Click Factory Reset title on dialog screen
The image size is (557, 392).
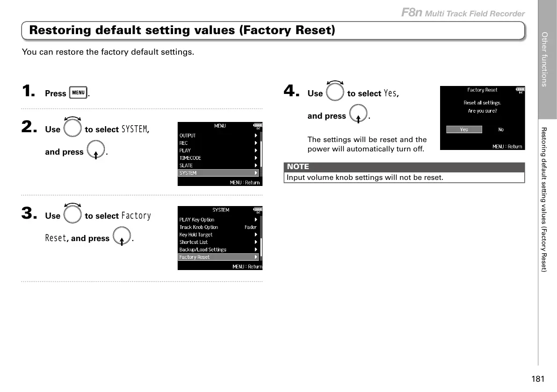[x=482, y=90]
